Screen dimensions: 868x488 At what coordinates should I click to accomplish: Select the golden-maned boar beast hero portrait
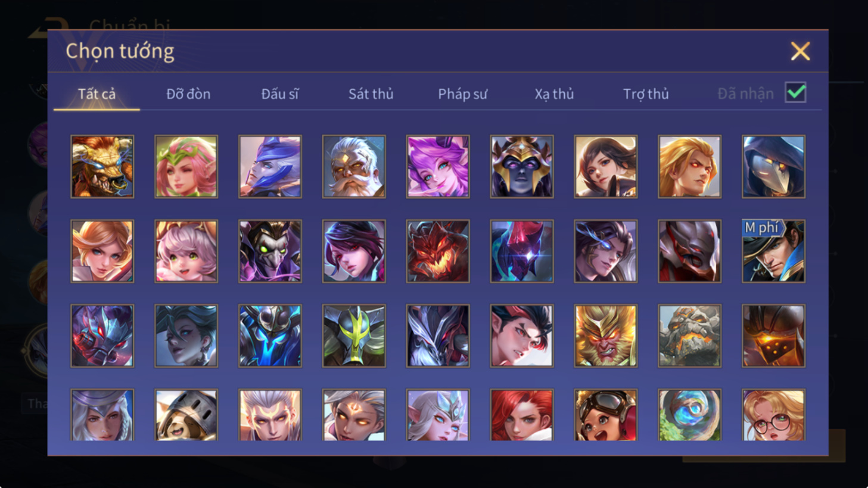102,166
